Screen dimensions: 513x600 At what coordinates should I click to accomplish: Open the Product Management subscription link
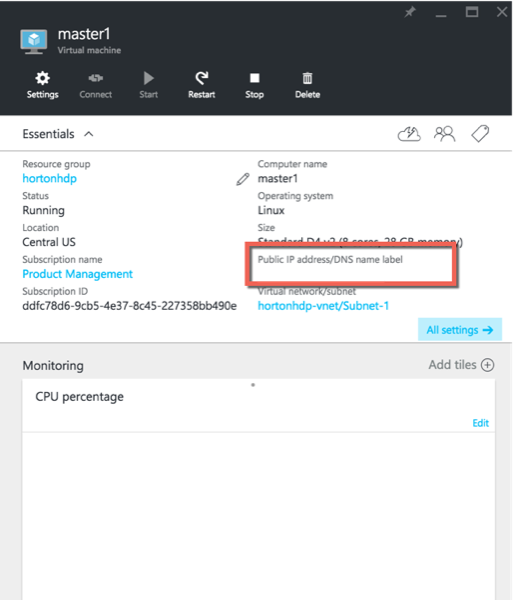tap(77, 274)
